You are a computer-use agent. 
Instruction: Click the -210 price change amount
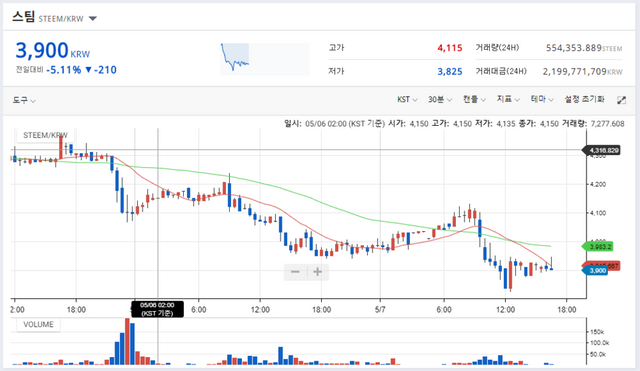105,70
